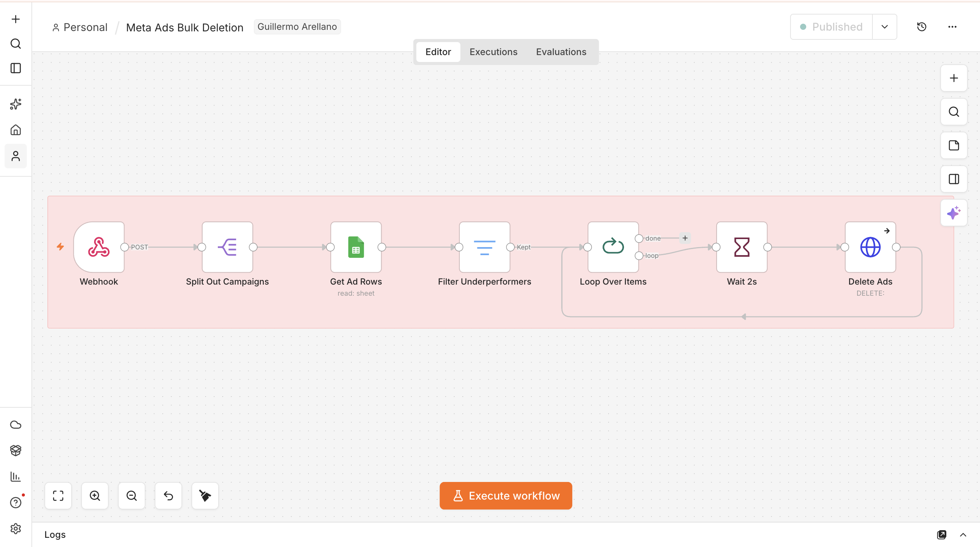Fit the workflow to view

coord(58,496)
